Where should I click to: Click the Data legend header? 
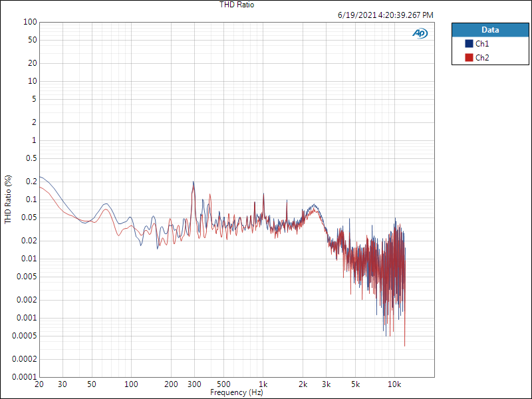click(x=490, y=30)
